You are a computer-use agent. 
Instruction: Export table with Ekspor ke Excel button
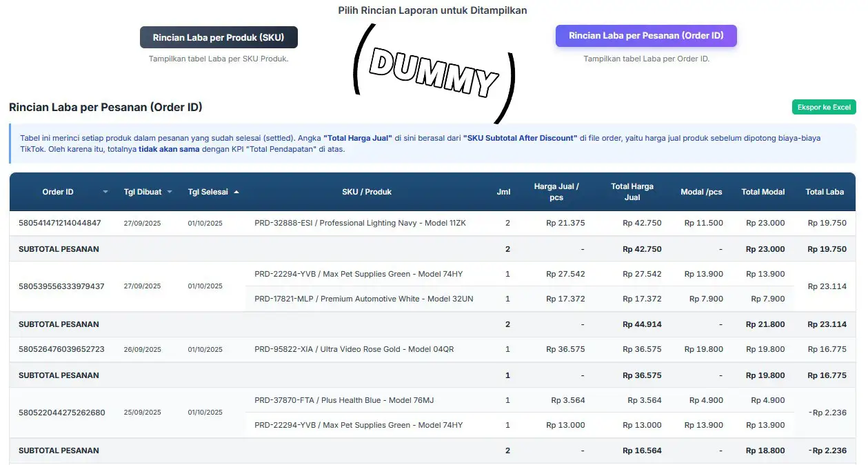[823, 107]
